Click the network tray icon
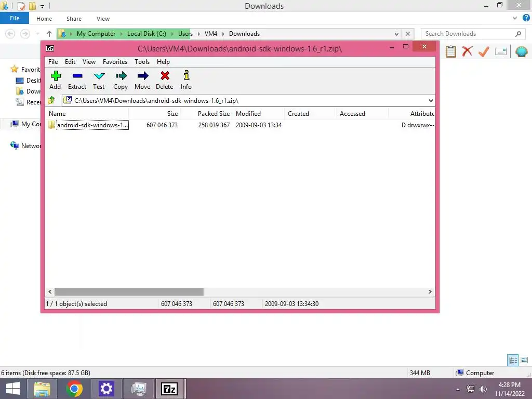 (x=471, y=389)
